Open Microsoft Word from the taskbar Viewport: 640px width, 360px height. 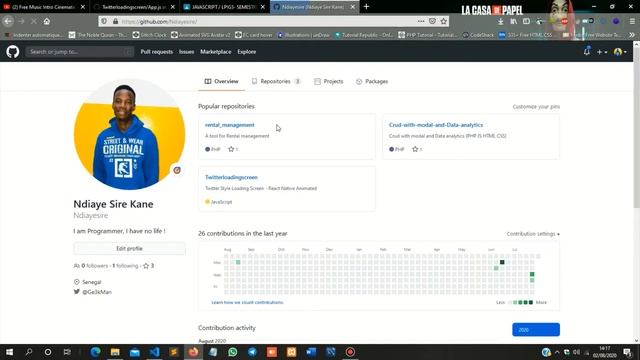pyautogui.click(x=311, y=352)
